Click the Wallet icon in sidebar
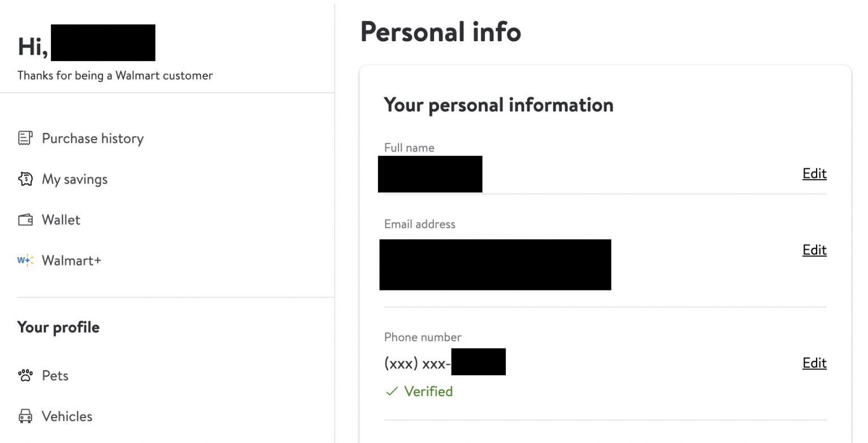This screenshot has height=443, width=868. [25, 220]
